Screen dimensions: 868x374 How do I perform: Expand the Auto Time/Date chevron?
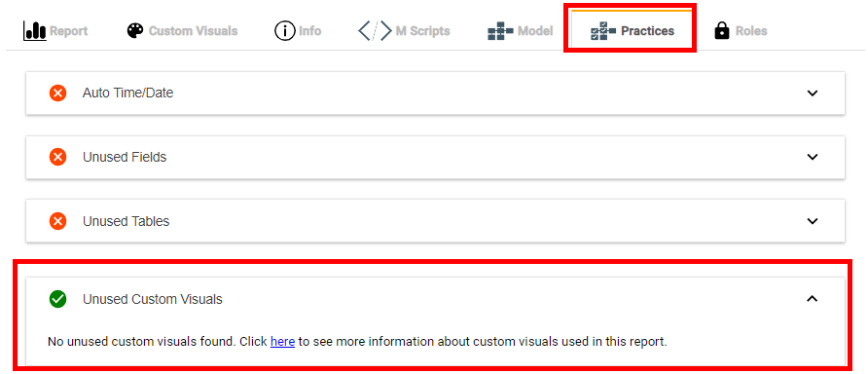[813, 93]
